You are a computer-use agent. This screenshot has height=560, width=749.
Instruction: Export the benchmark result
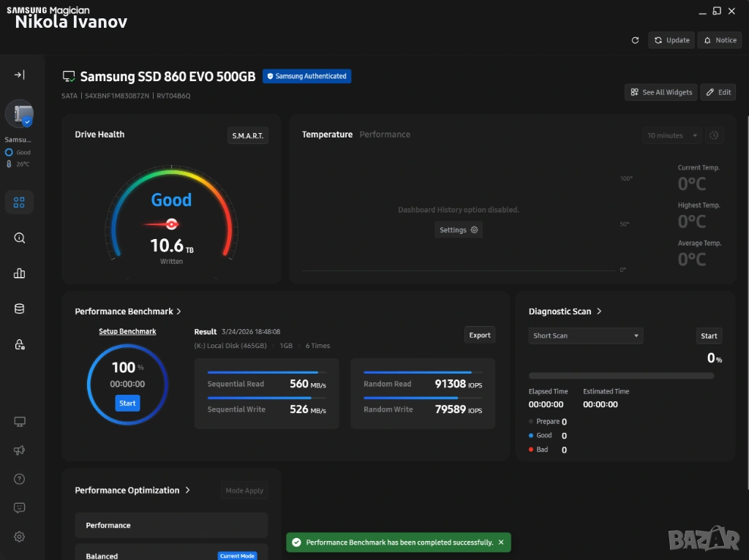click(480, 335)
